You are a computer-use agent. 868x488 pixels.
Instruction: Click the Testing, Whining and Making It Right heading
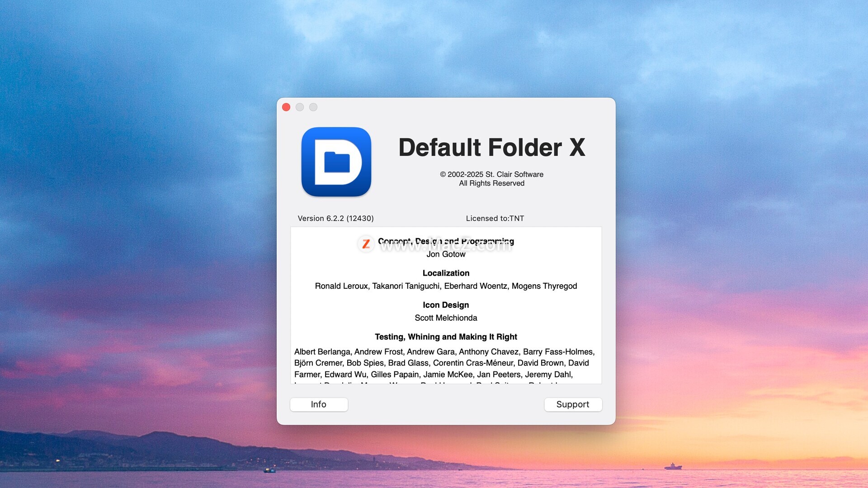click(446, 337)
